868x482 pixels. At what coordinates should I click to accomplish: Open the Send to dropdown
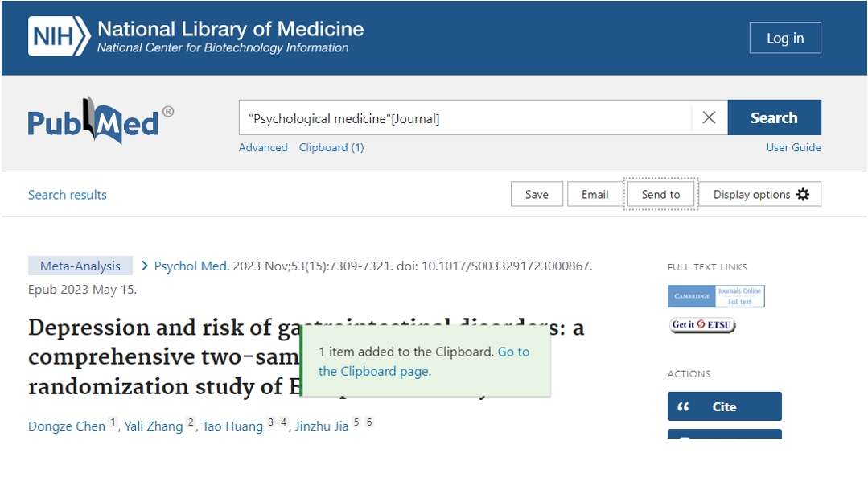pyautogui.click(x=660, y=194)
